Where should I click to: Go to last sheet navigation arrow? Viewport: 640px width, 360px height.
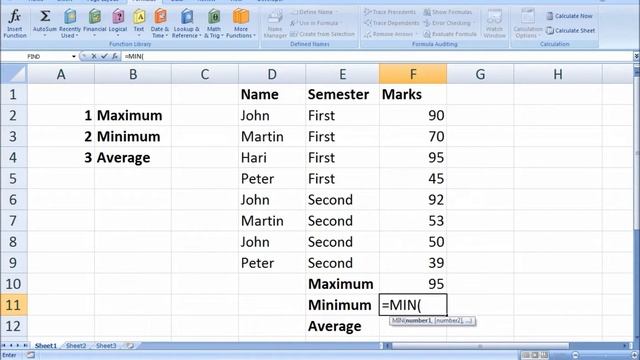click(25, 346)
